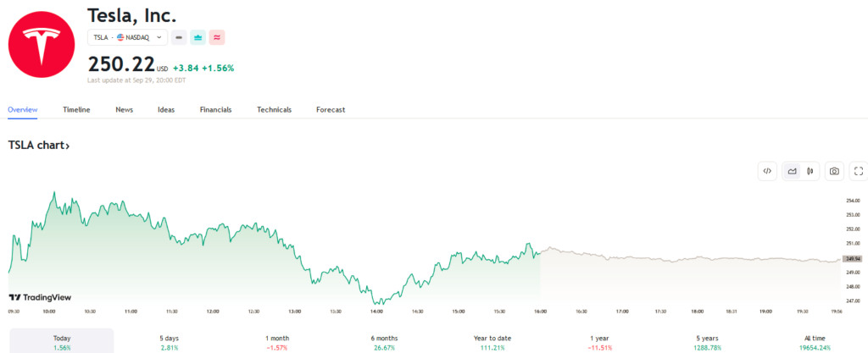Image resolution: width=868 pixels, height=353 pixels.
Task: Open the News tab
Action: pos(124,109)
